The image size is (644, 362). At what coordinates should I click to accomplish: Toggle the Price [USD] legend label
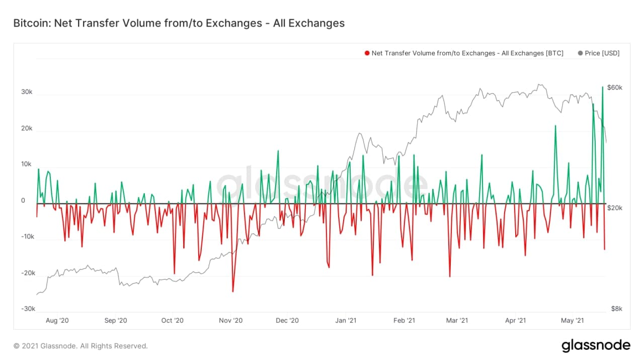(602, 53)
